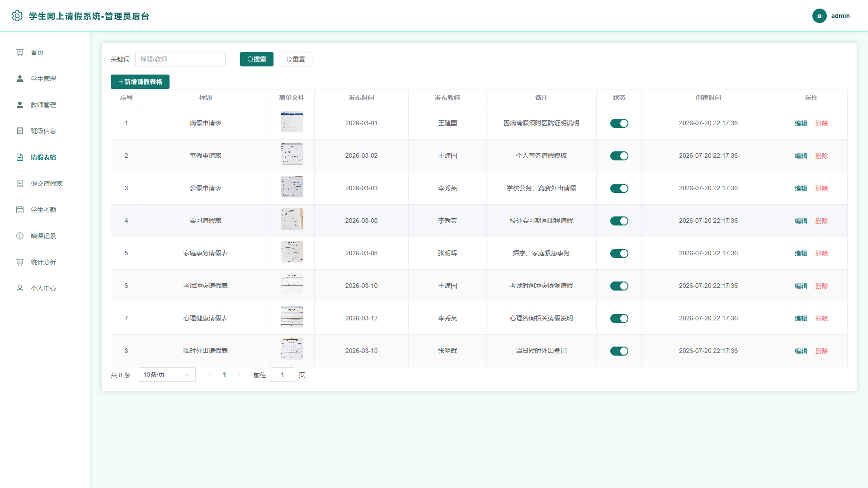Image resolution: width=868 pixels, height=488 pixels.
Task: Click the 新增请假表格 button
Action: coord(140,82)
